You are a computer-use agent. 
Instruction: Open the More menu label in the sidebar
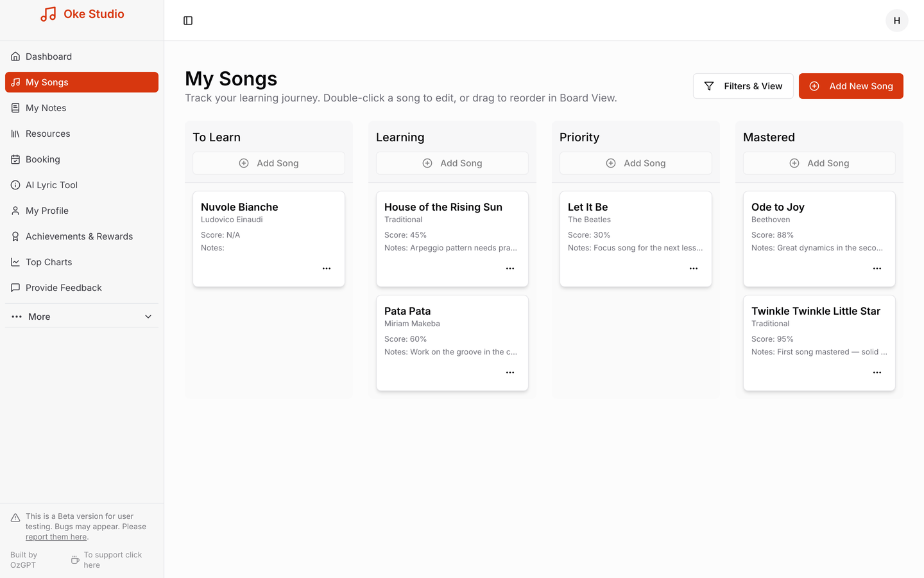point(39,317)
